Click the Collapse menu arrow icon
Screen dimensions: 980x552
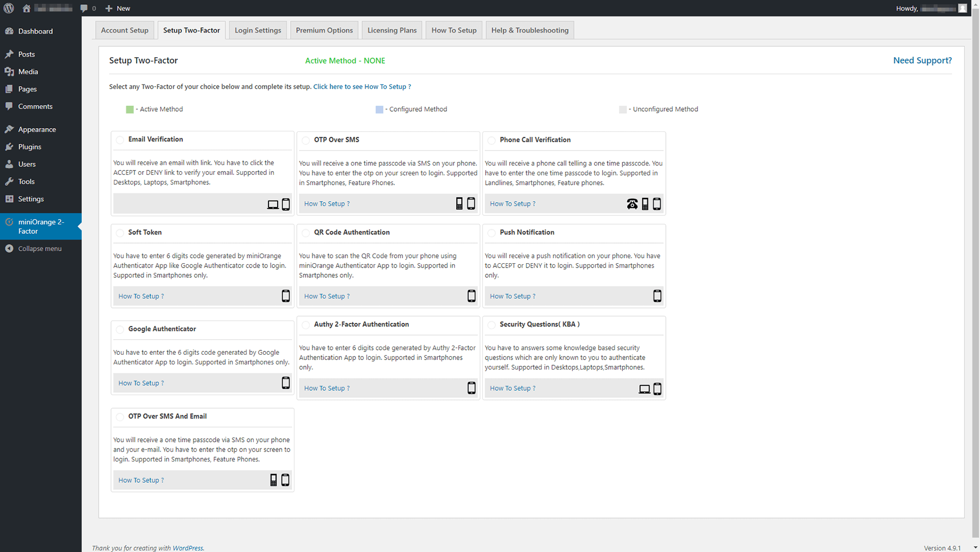tap(9, 248)
